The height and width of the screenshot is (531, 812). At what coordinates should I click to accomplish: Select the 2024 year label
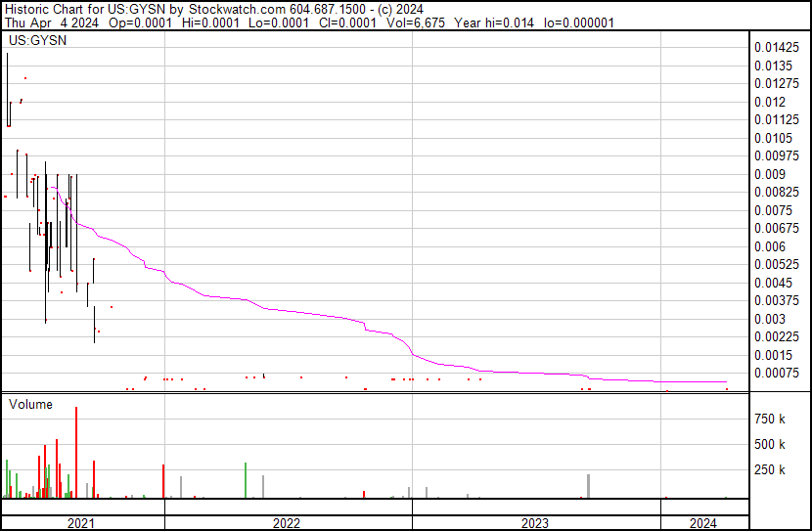(702, 523)
